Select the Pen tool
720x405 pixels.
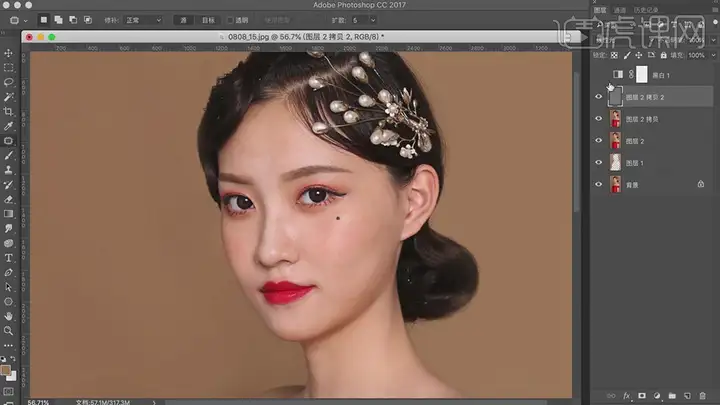click(x=8, y=273)
